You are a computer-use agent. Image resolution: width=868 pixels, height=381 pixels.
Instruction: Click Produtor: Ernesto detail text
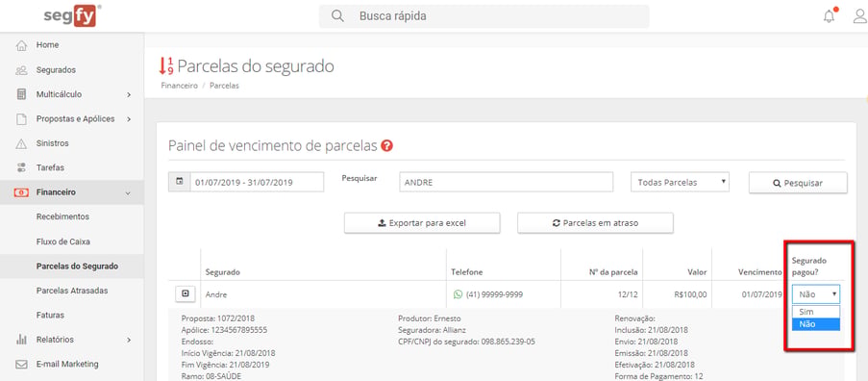pos(430,318)
